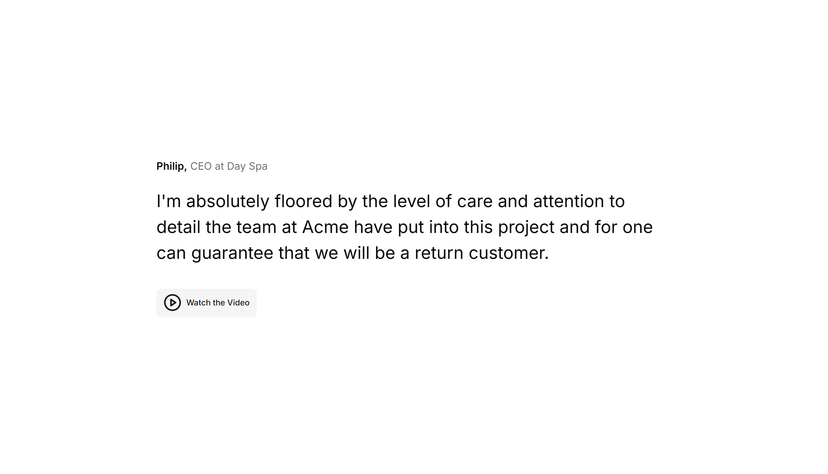Click the word "absolutely" in the first line
This screenshot has height=474, width=828.
(228, 201)
